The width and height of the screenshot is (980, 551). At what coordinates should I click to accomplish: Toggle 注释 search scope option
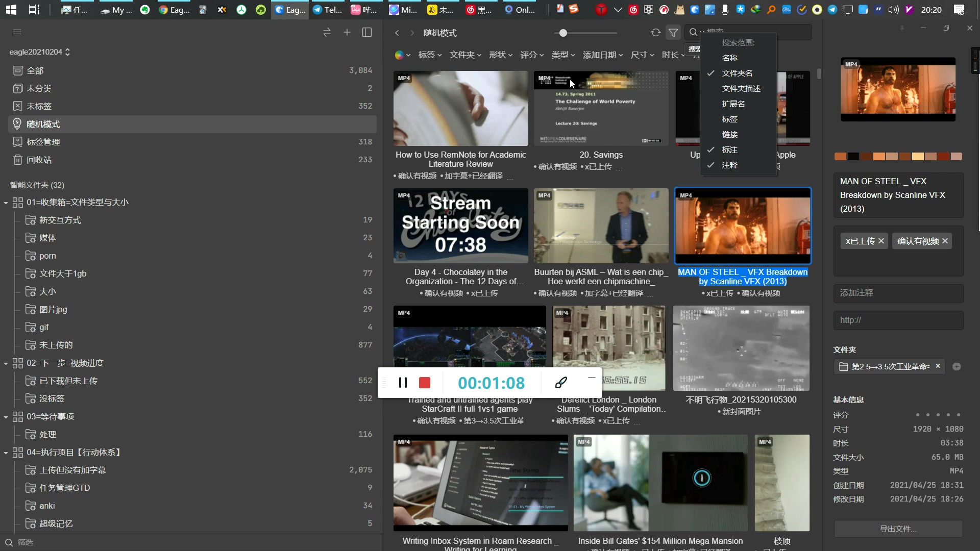739,165
